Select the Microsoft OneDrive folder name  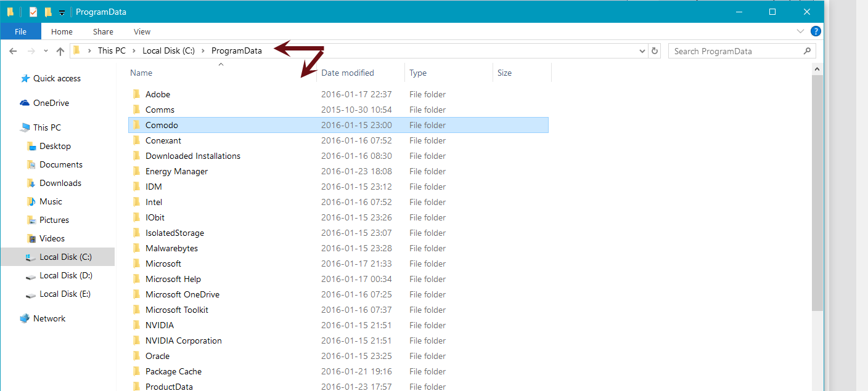pos(182,294)
